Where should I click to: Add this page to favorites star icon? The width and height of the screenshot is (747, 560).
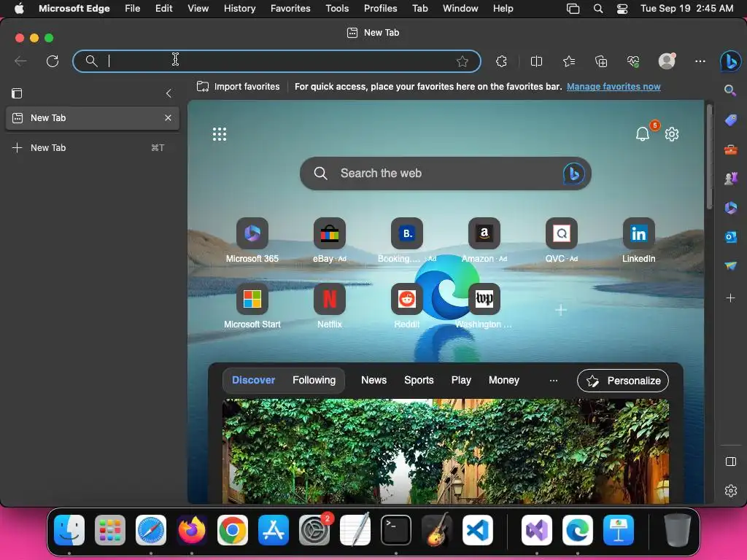[x=462, y=61]
